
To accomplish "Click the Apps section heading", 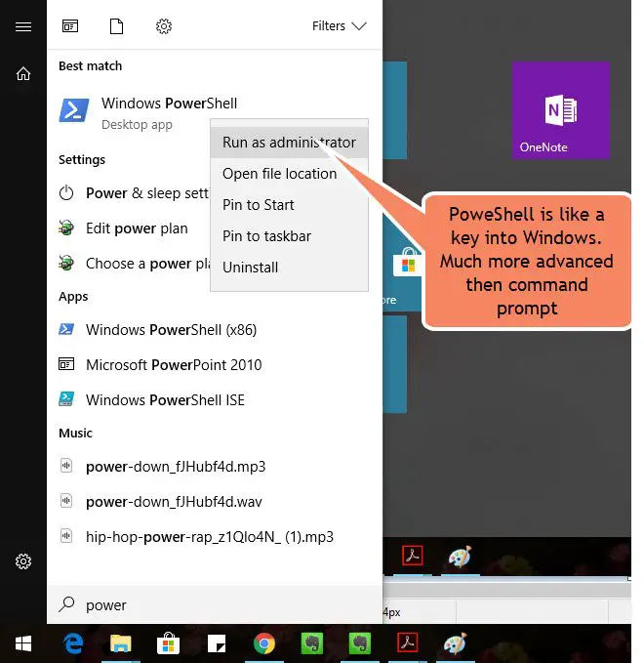I will tap(73, 297).
